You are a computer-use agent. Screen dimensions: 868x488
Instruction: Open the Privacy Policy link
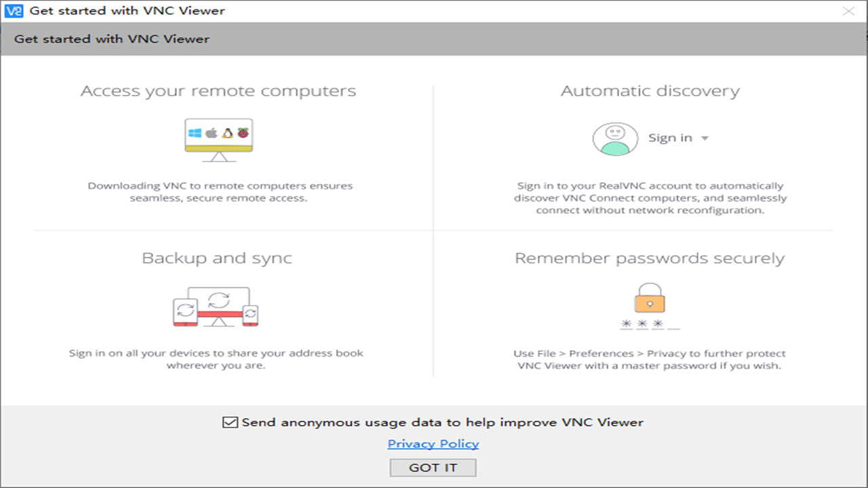pyautogui.click(x=433, y=443)
